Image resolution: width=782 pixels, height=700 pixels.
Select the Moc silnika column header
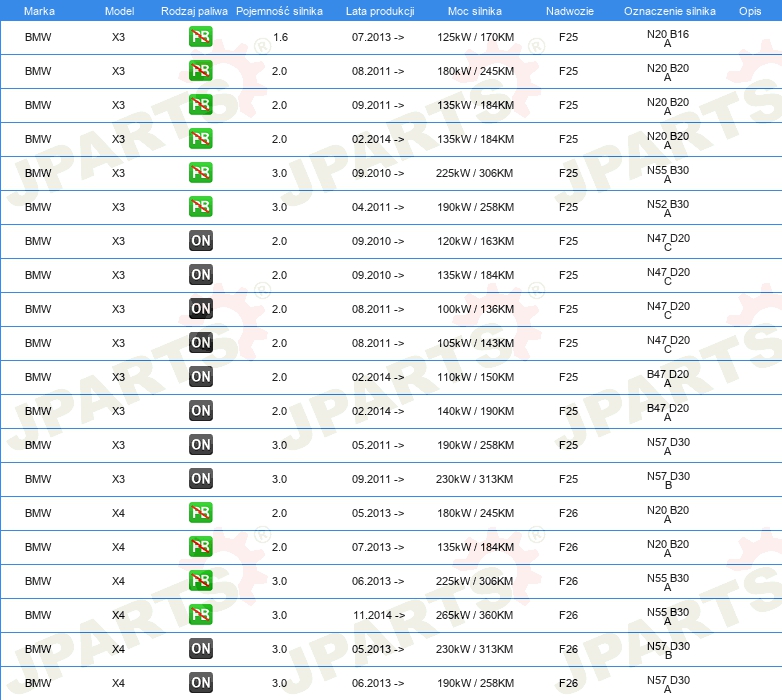click(x=475, y=10)
